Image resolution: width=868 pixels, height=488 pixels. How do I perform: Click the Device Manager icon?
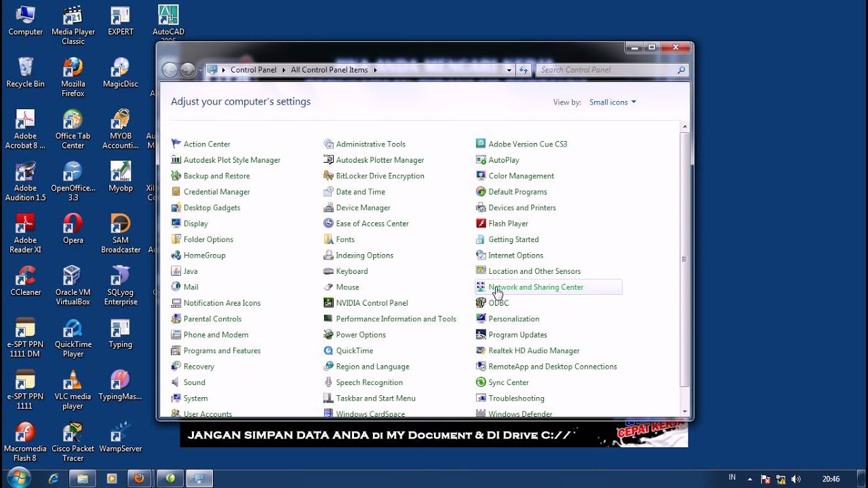coord(329,207)
